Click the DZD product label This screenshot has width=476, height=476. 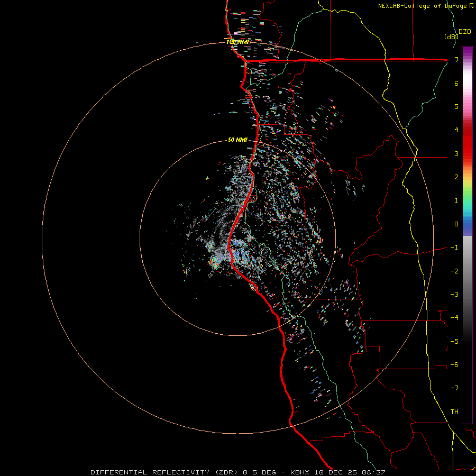(465, 32)
